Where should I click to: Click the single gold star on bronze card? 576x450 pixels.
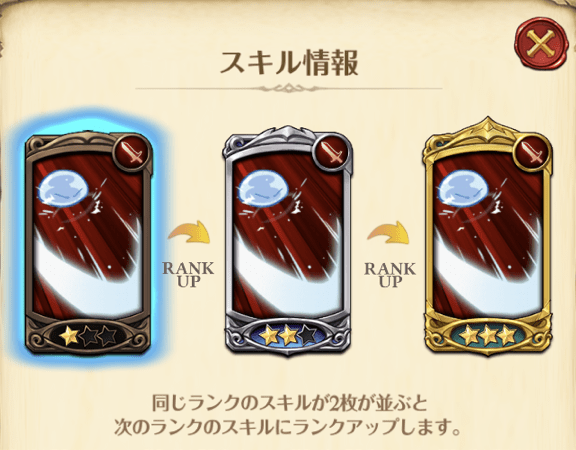(x=69, y=336)
